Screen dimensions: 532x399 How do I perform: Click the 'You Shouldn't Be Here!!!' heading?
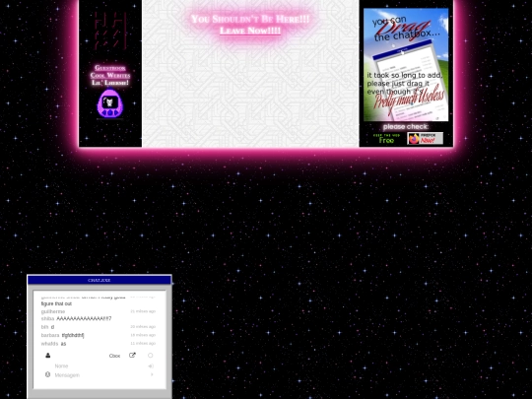click(250, 19)
